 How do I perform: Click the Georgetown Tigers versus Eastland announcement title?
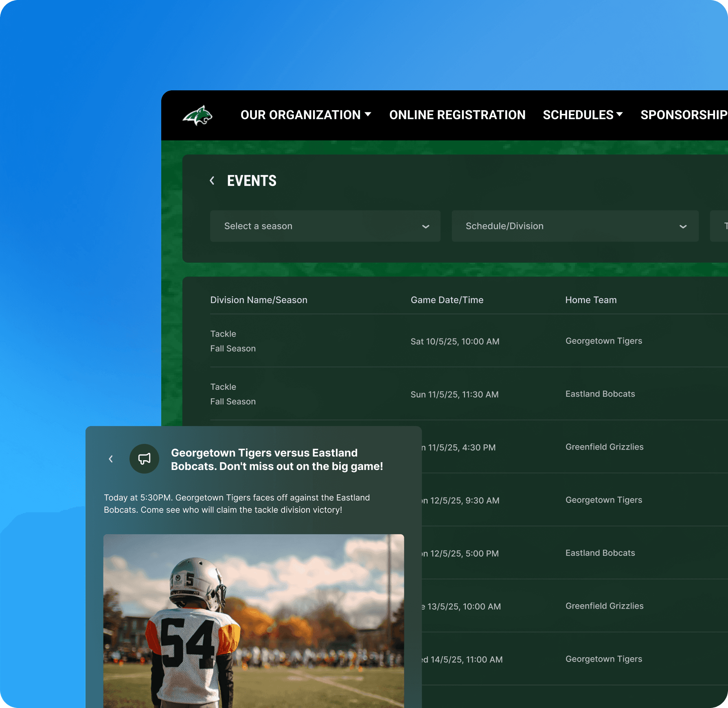tap(277, 459)
